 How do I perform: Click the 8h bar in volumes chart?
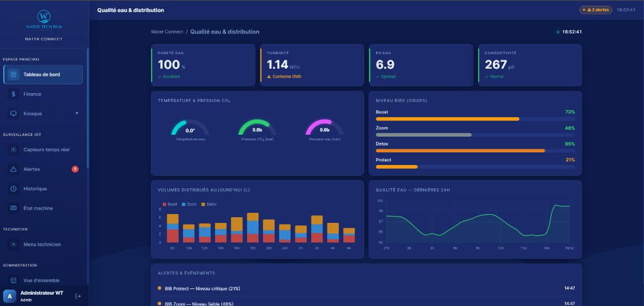click(172, 229)
